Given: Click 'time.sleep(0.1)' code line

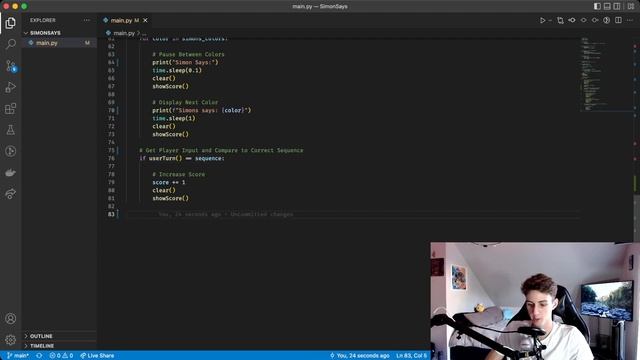Looking at the screenshot, I should click(x=177, y=70).
